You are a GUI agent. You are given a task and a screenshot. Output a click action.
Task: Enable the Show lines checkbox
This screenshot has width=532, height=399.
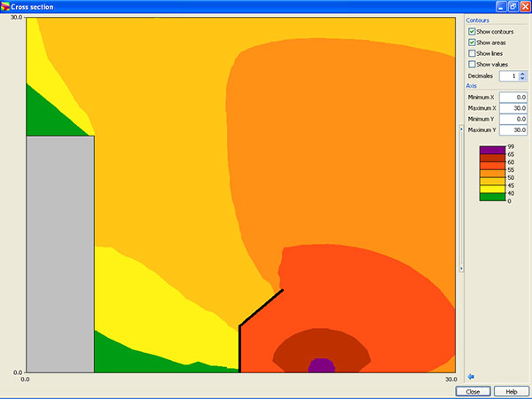click(x=472, y=53)
